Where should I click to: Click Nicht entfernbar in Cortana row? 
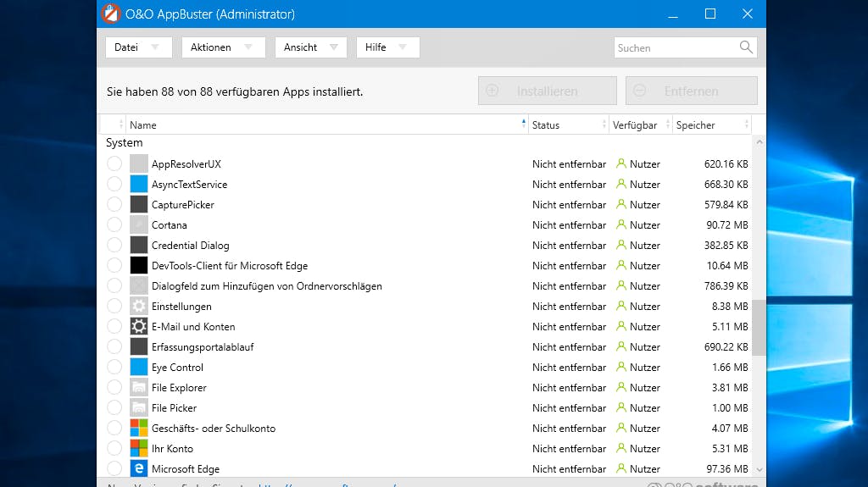point(569,224)
